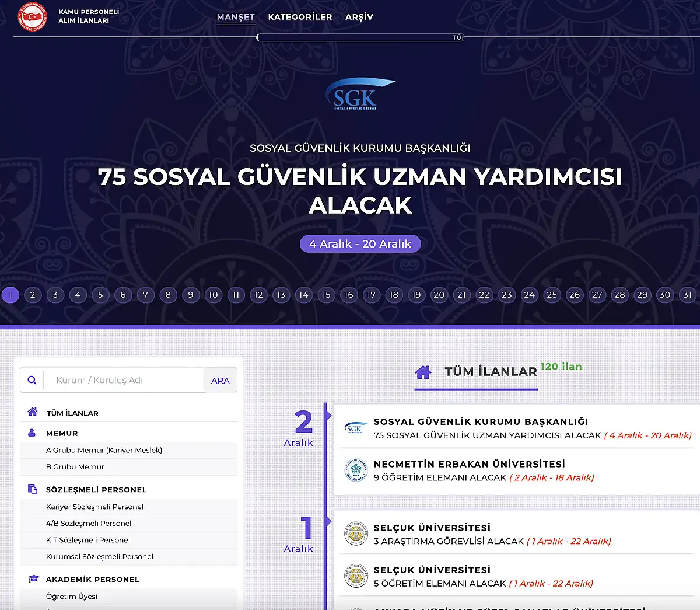Click the SGK logo in the hero banner
700x610 pixels.
tap(360, 94)
